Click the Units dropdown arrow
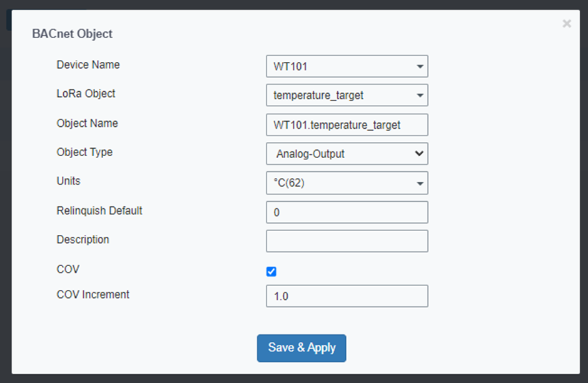Screen dimensions: 588x383 pos(420,183)
